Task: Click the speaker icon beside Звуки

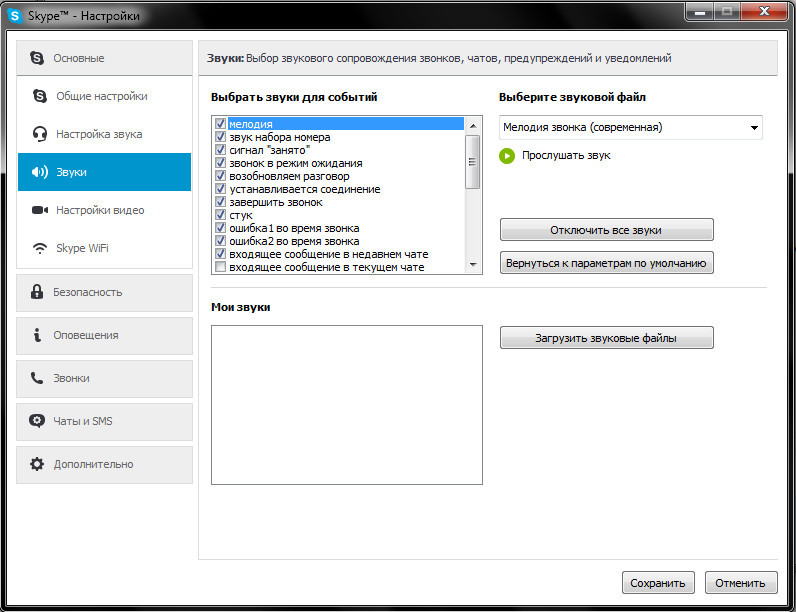Action: click(x=40, y=172)
